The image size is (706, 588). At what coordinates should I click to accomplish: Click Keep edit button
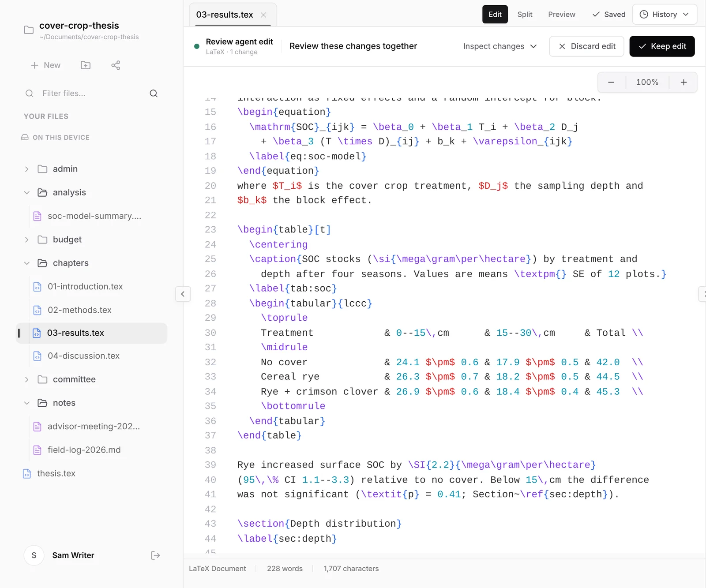point(662,46)
